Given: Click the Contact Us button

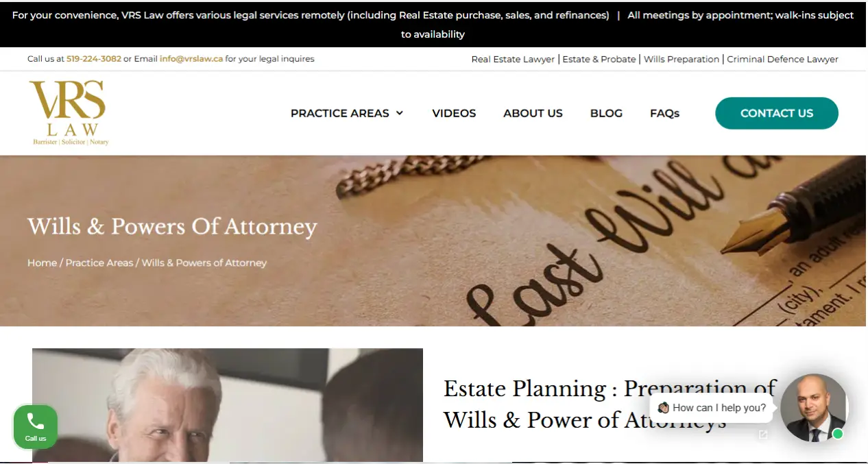Looking at the screenshot, I should click(777, 113).
